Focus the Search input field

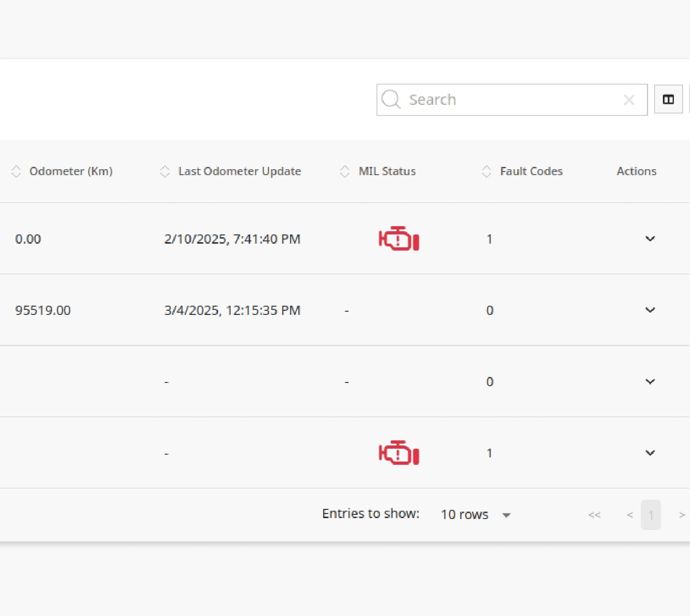pyautogui.click(x=512, y=100)
